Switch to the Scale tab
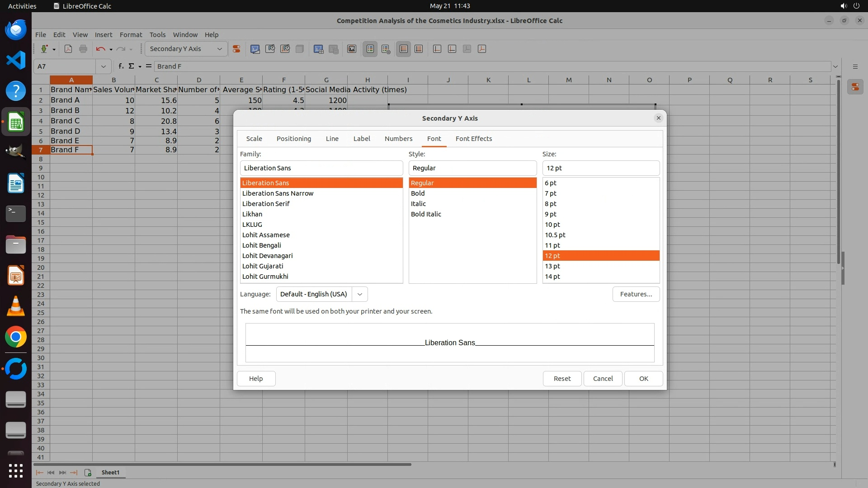The width and height of the screenshot is (868, 488). tap(254, 139)
